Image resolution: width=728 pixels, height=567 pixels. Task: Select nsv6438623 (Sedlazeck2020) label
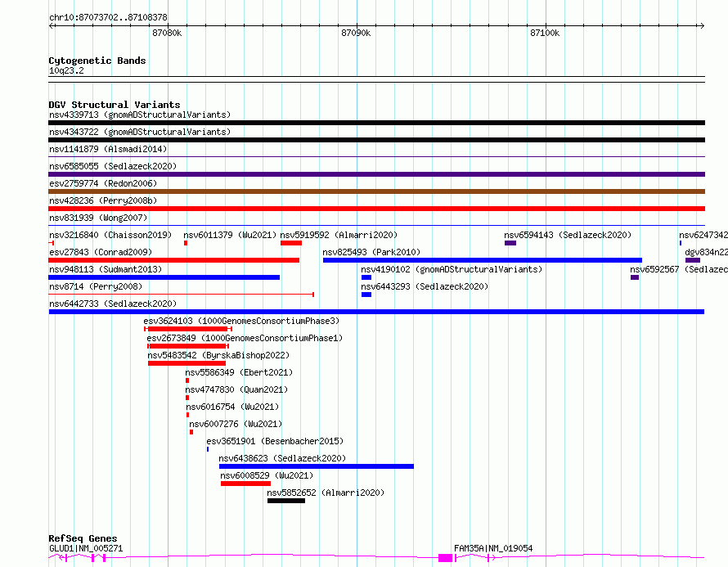coord(282,458)
